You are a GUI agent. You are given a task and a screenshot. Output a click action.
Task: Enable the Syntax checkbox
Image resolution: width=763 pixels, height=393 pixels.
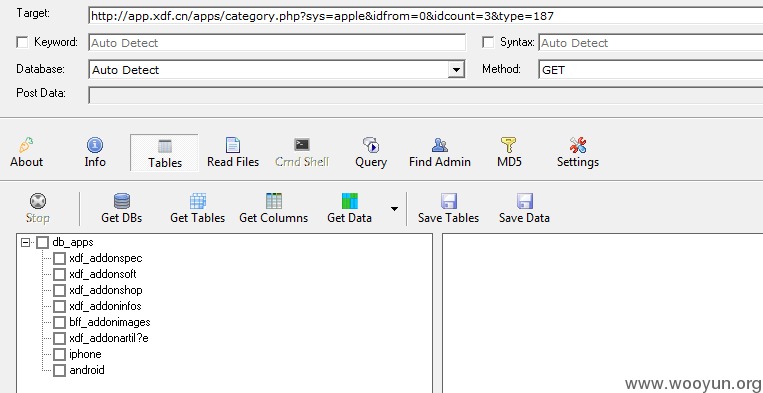click(488, 42)
